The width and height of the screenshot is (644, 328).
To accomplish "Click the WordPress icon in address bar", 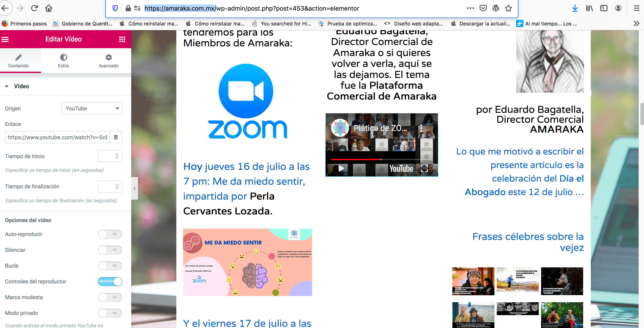I will tap(495, 8).
